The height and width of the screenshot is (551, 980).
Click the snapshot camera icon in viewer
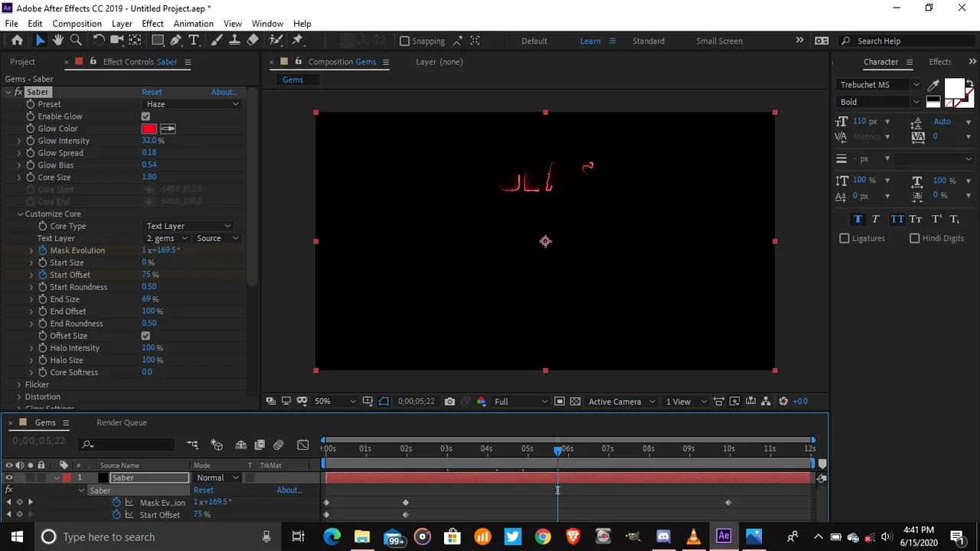pyautogui.click(x=449, y=401)
